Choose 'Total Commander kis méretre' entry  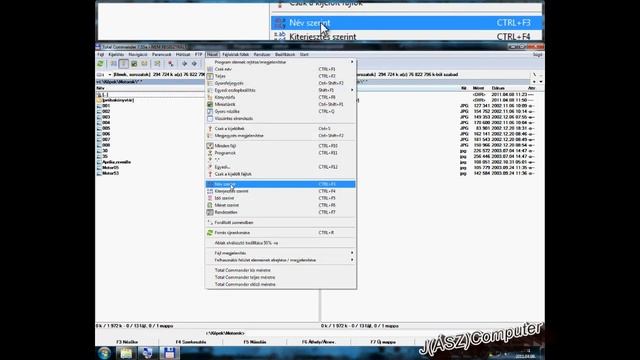coord(280,270)
